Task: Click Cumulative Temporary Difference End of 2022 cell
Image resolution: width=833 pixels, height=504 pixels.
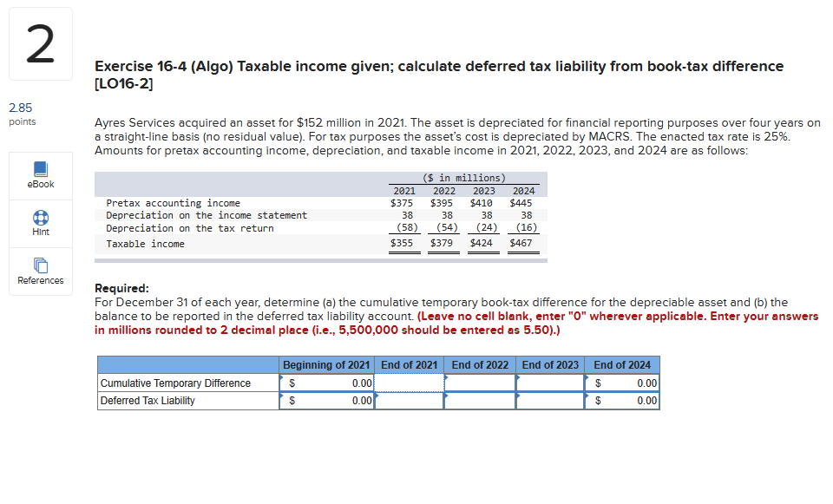Action: [480, 383]
